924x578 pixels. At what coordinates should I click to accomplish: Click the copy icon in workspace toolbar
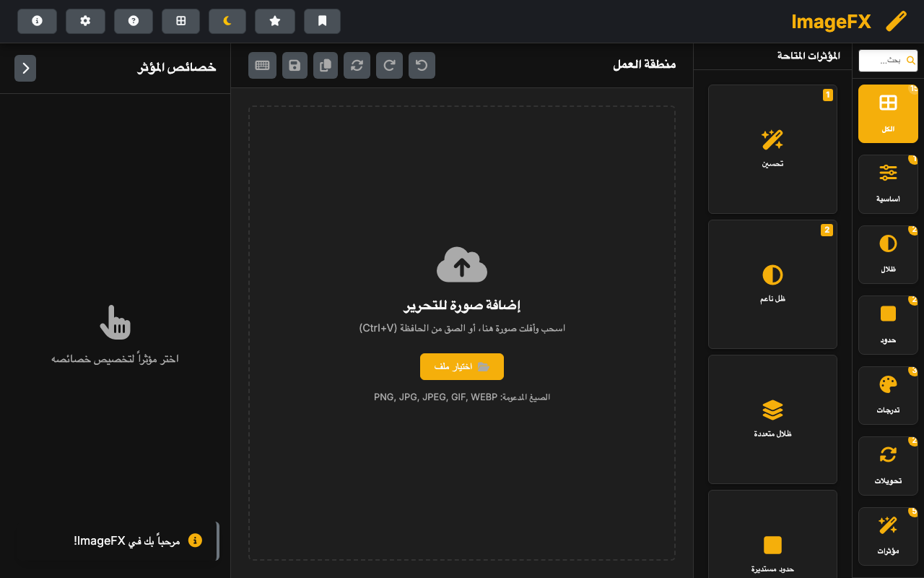(326, 65)
